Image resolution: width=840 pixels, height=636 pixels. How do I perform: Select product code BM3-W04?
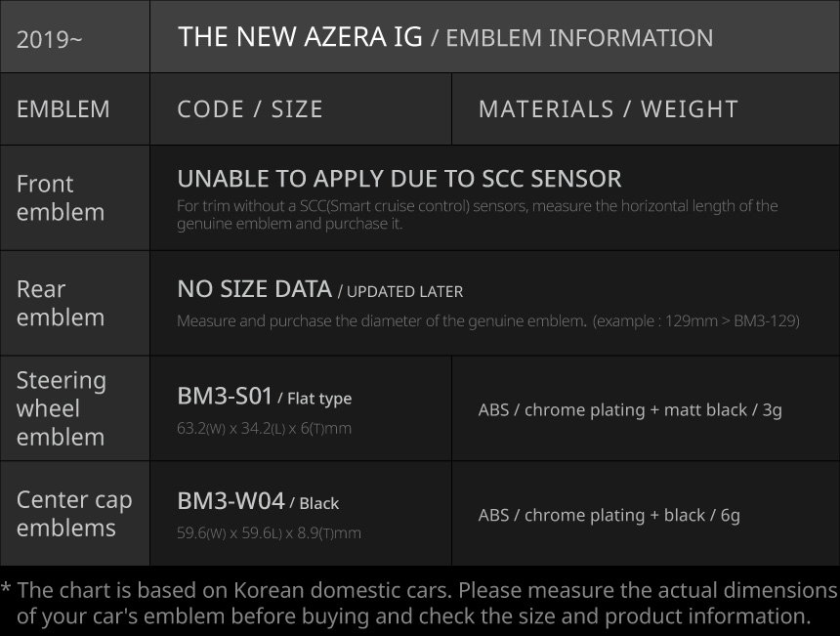click(x=231, y=501)
